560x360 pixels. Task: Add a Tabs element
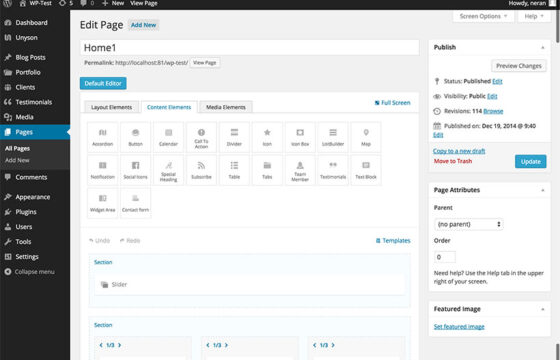(x=267, y=170)
